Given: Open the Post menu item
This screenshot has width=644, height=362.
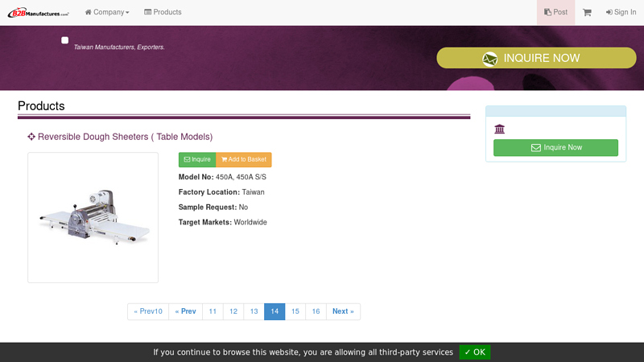Looking at the screenshot, I should 555,12.
